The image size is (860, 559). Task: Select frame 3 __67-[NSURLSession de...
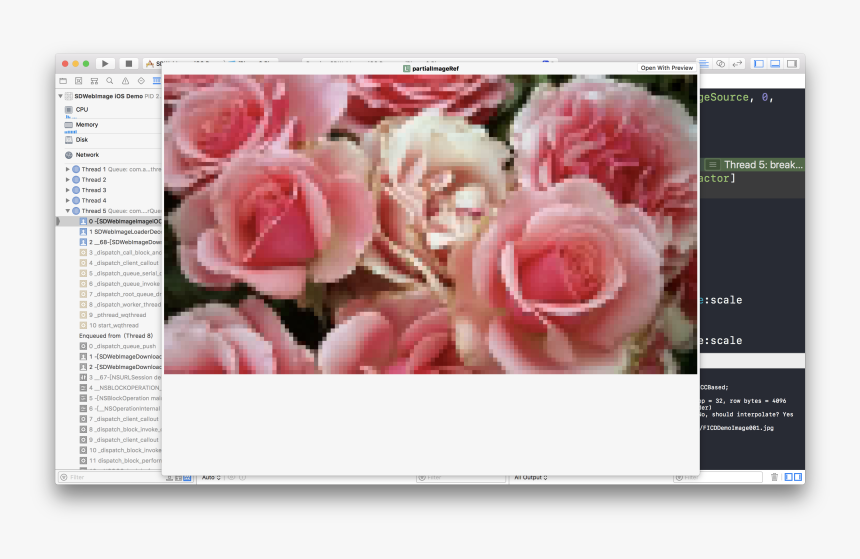click(x=109, y=377)
